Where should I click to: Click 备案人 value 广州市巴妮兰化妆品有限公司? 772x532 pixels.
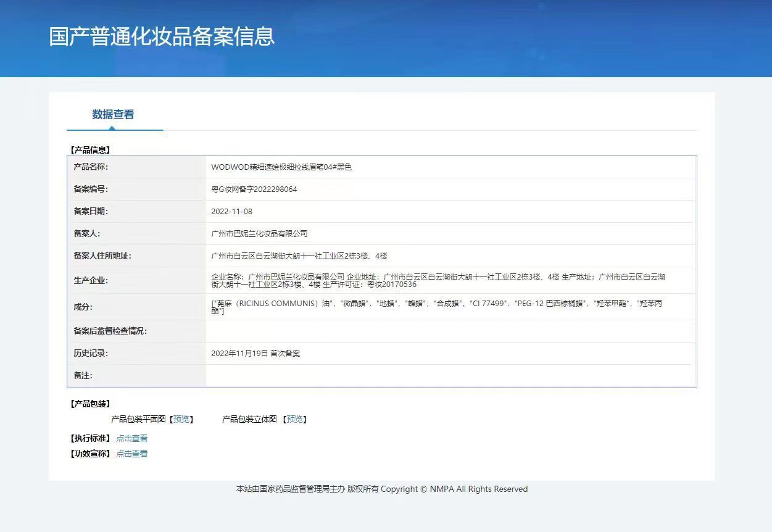pyautogui.click(x=259, y=234)
